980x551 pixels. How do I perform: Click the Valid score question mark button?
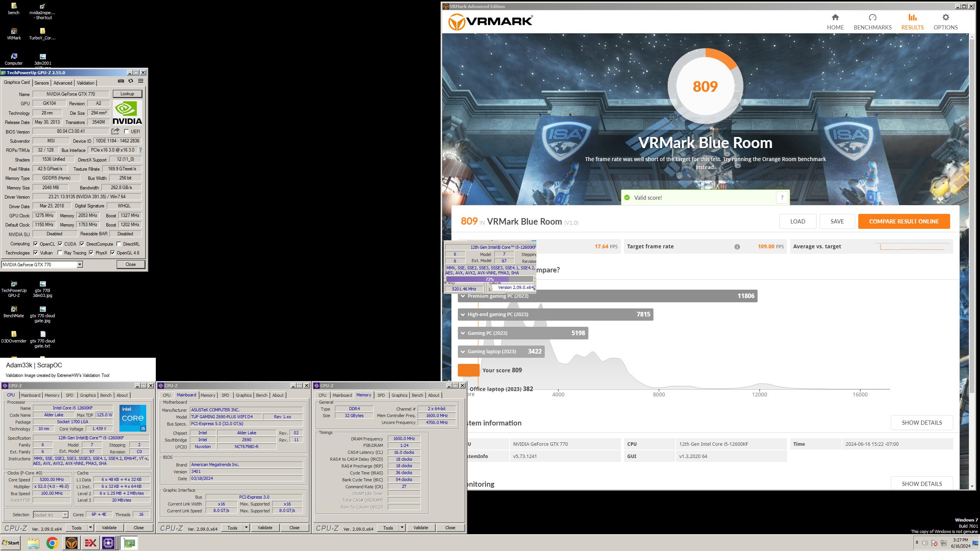click(x=782, y=197)
